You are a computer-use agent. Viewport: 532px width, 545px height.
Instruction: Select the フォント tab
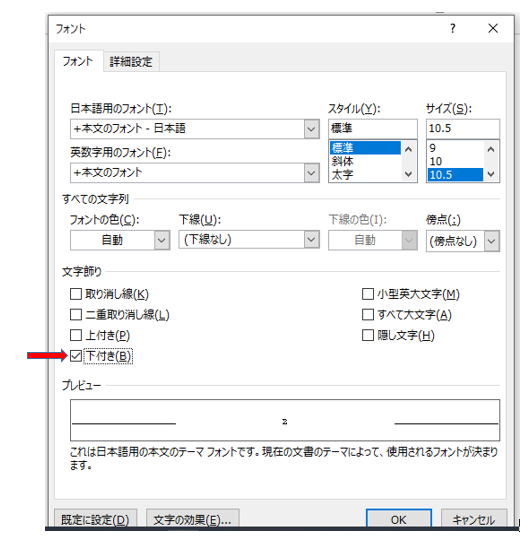click(x=78, y=62)
